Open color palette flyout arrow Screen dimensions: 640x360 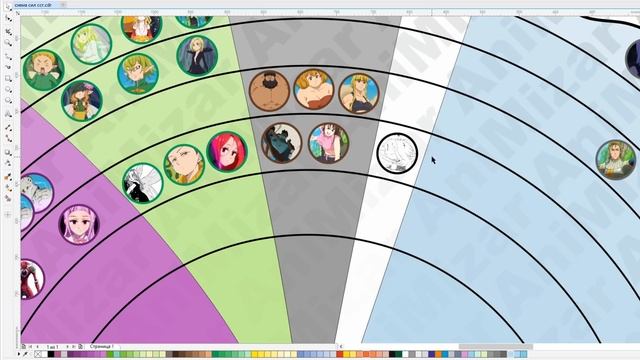pyautogui.click(x=19, y=354)
